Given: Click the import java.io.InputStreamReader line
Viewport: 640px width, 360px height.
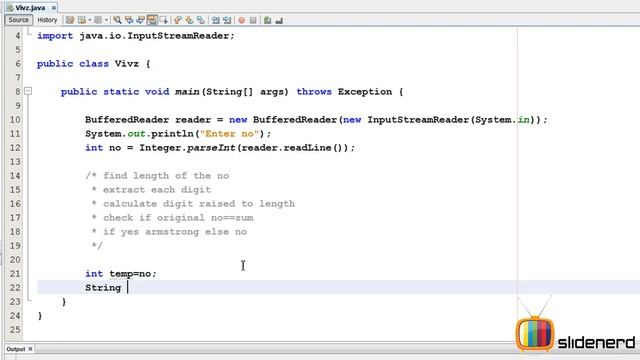Looking at the screenshot, I should pyautogui.click(x=136, y=36).
